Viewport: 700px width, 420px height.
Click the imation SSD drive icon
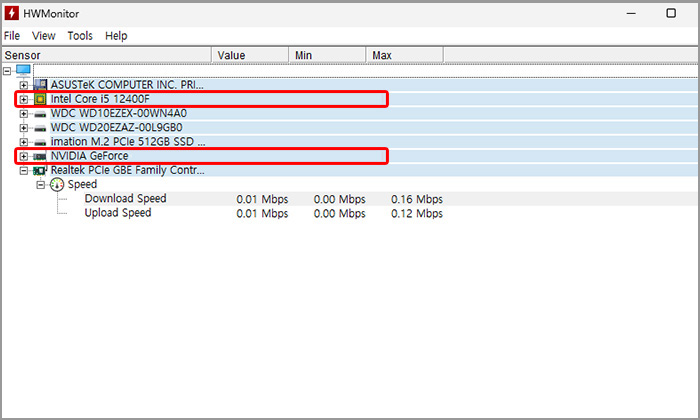(x=40, y=143)
